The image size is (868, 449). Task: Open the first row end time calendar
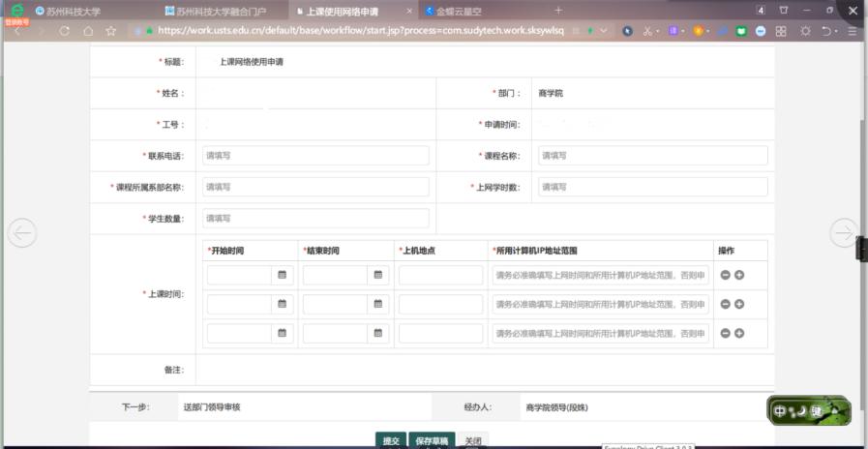[x=378, y=275]
